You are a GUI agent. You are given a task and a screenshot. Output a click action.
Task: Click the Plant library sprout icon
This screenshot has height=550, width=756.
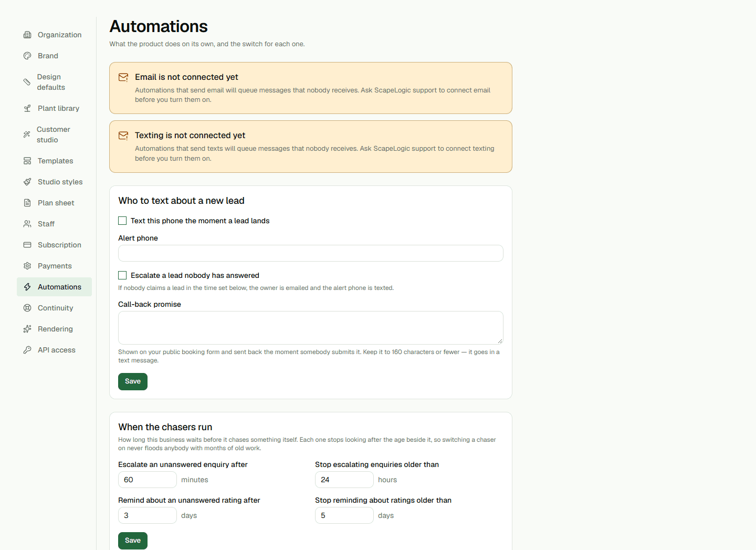point(27,108)
